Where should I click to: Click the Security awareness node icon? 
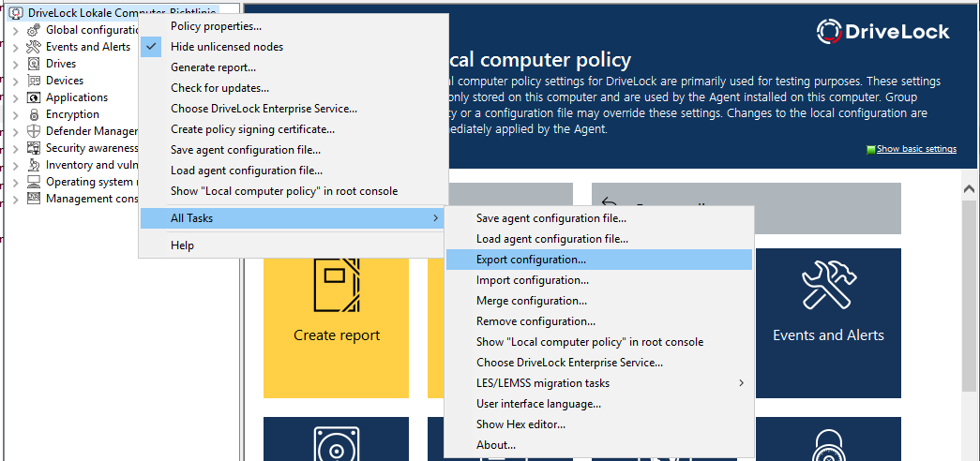tap(35, 148)
